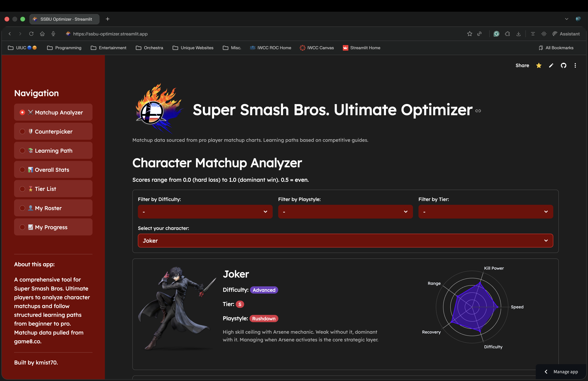Viewport: 588px width, 381px height.
Task: Reload the page with the refresh icon
Action: pyautogui.click(x=31, y=34)
